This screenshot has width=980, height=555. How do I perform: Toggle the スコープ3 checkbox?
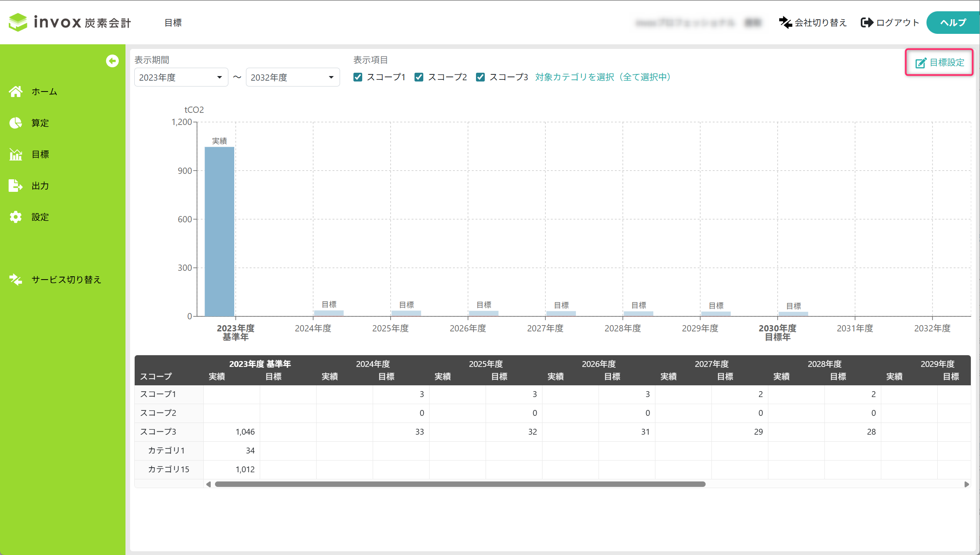tap(480, 77)
